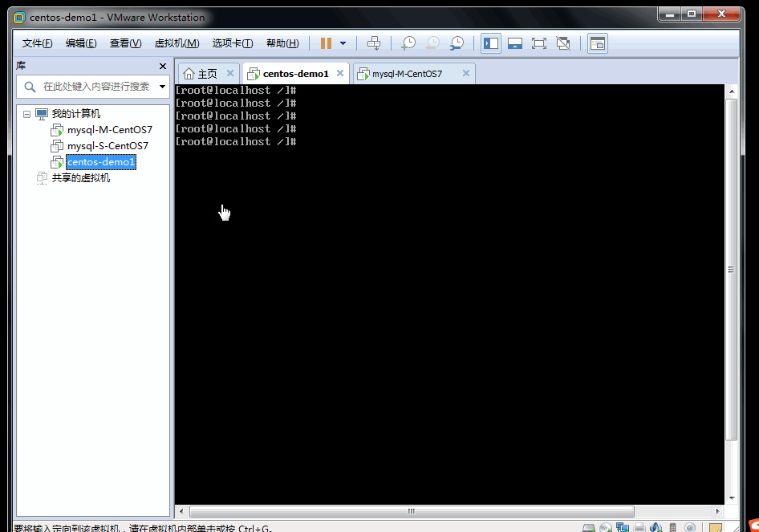The height and width of the screenshot is (532, 759).
Task: Open the library search filter dropdown
Action: [163, 87]
